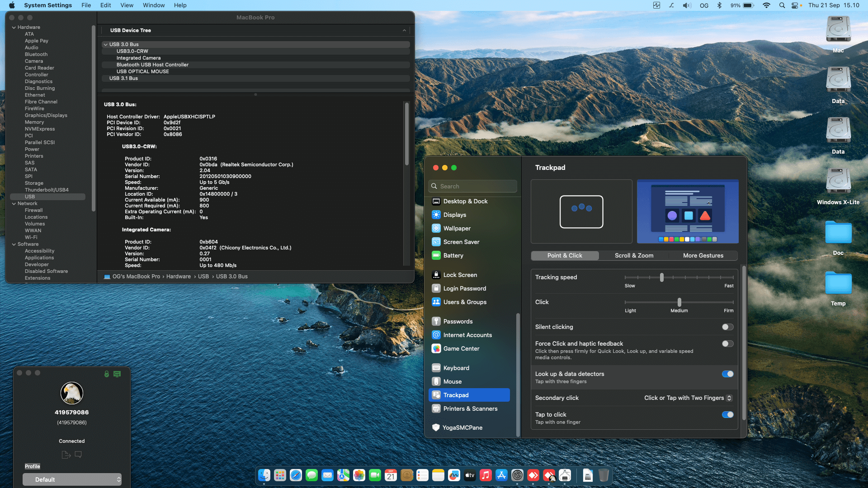This screenshot has width=868, height=488.
Task: Open Windows X-Lite drive on desktop
Action: (x=838, y=186)
